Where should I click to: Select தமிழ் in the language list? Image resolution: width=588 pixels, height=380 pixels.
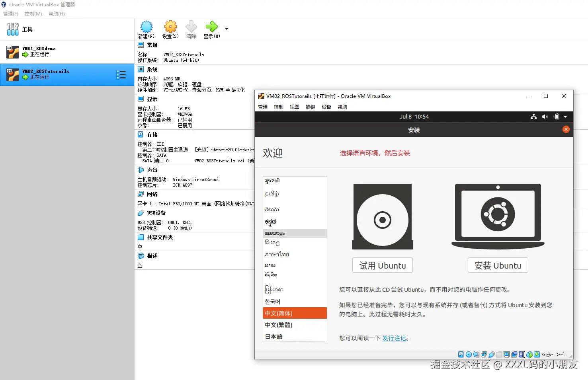coord(295,194)
